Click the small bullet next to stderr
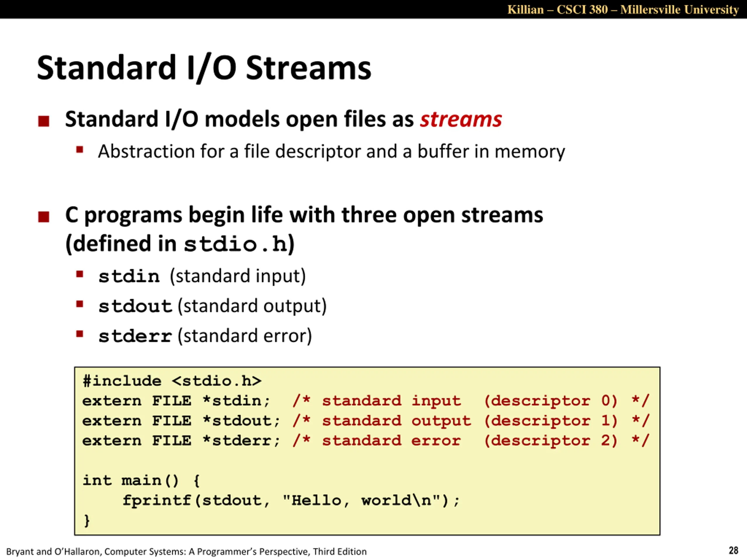This screenshot has height=560, width=747. point(80,334)
